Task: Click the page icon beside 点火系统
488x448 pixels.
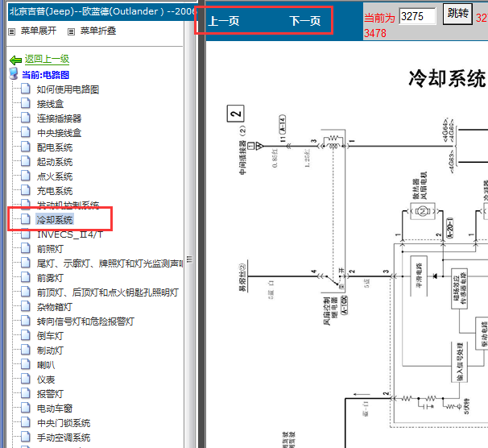Action: [x=26, y=176]
